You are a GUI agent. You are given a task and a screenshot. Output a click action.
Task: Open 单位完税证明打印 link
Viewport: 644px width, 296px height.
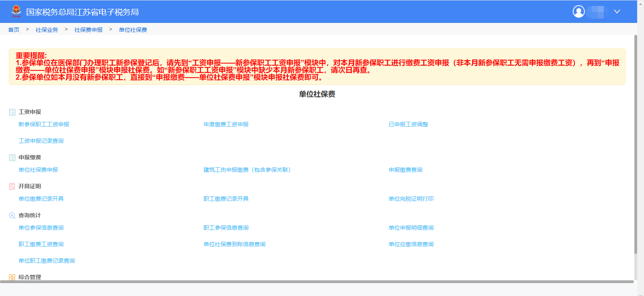pyautogui.click(x=411, y=199)
